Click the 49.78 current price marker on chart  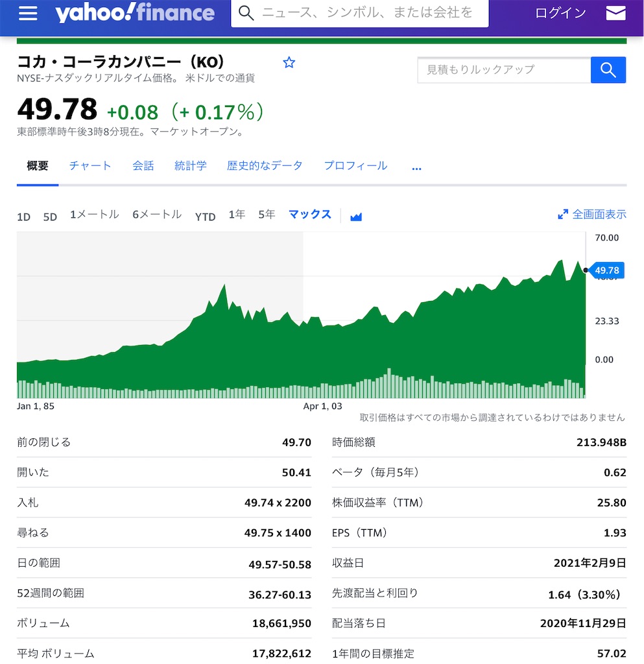[x=607, y=270]
